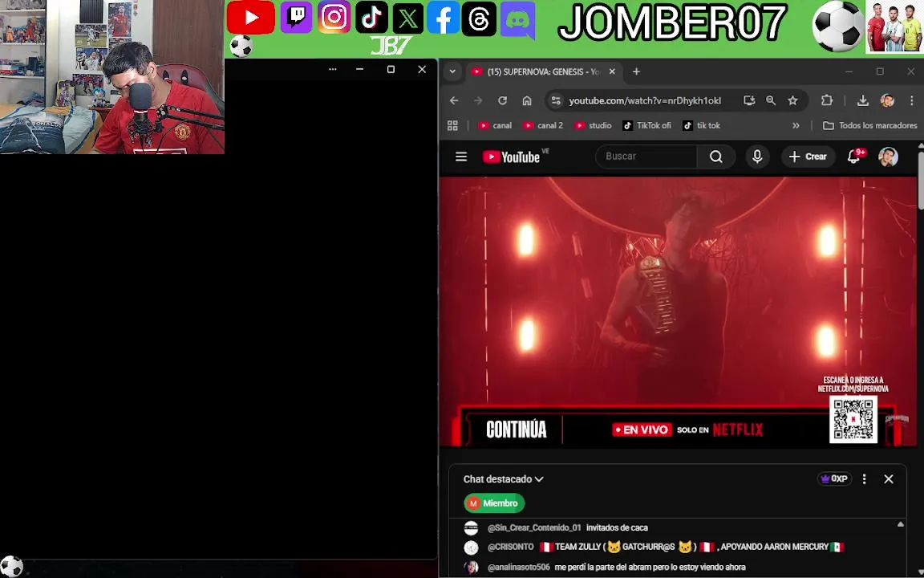Open the 'tik tok' bookmark

pos(701,125)
